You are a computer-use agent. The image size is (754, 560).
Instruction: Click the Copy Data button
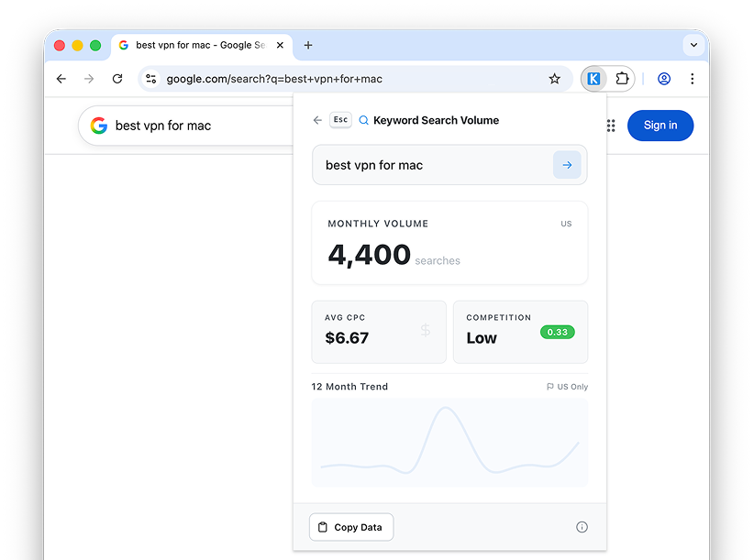[x=351, y=527]
